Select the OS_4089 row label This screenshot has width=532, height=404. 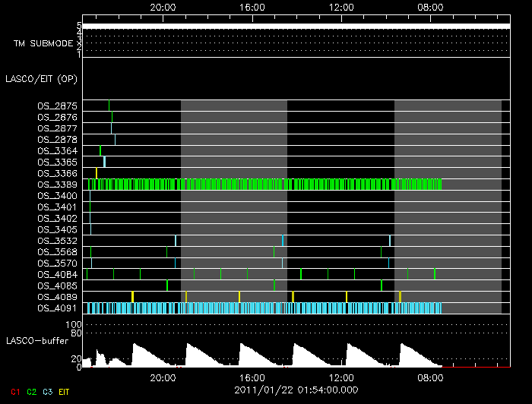pos(57,297)
